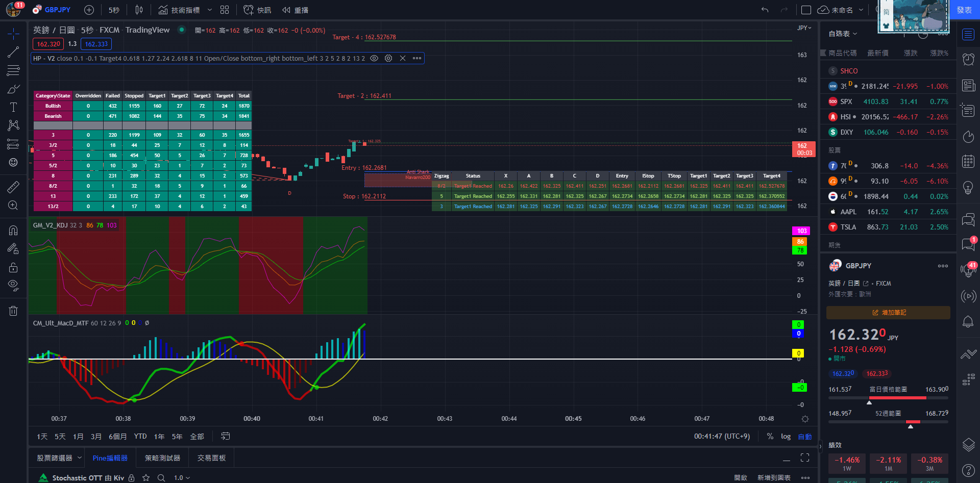Toggle percent scale on price axis
This screenshot has width=980, height=483.
[x=770, y=436]
